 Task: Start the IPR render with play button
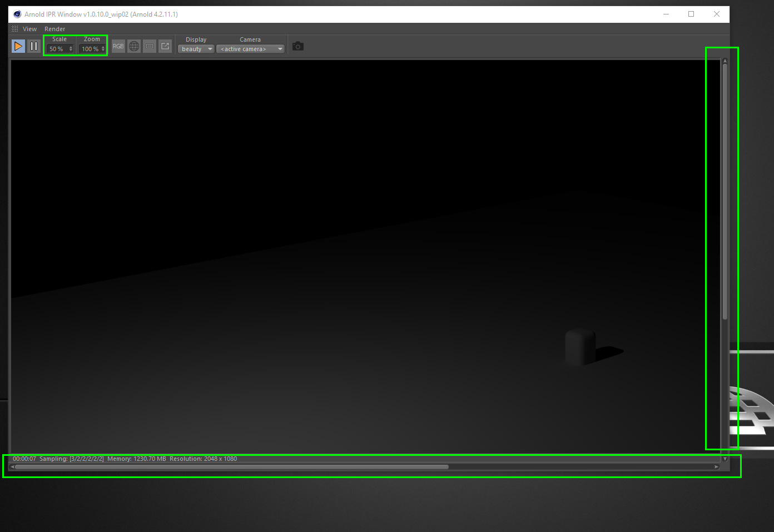(18, 46)
